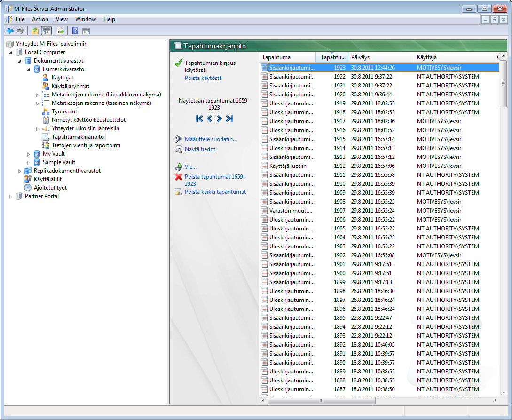This screenshot has height=420, width=512.
Task: Select event row 1907 Varaston muutt...
Action: [x=380, y=211]
